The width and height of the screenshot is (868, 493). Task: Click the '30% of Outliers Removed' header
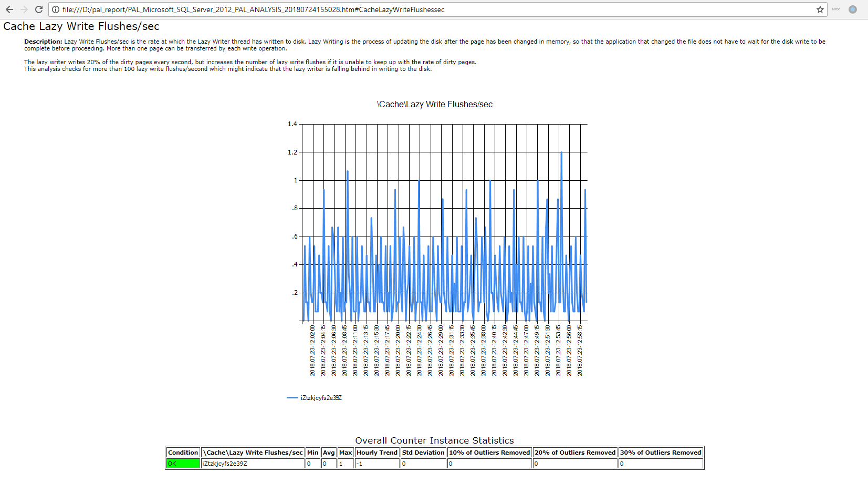point(661,453)
